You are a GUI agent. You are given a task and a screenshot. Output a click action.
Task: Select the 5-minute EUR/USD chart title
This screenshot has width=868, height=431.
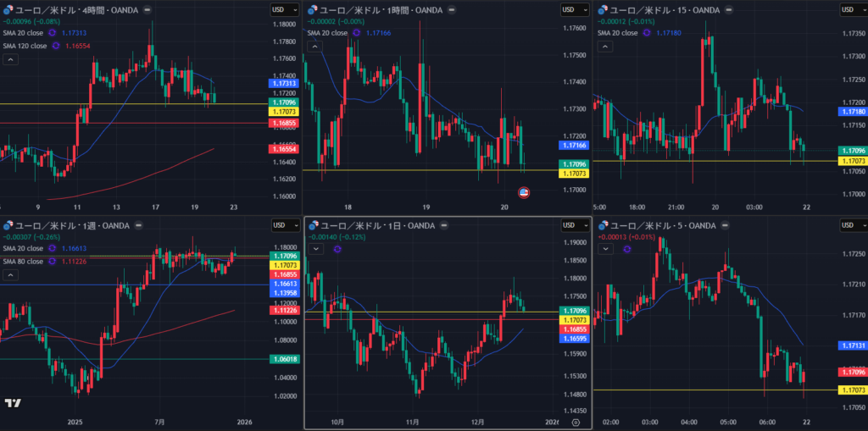(658, 226)
